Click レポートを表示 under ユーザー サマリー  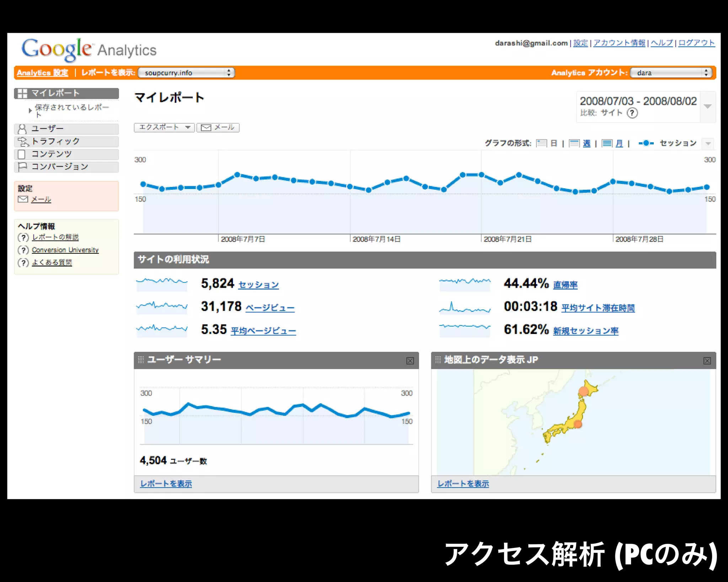(x=166, y=484)
